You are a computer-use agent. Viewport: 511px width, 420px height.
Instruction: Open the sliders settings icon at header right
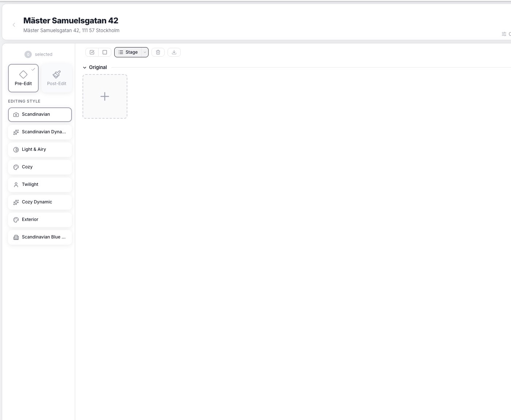tap(504, 34)
